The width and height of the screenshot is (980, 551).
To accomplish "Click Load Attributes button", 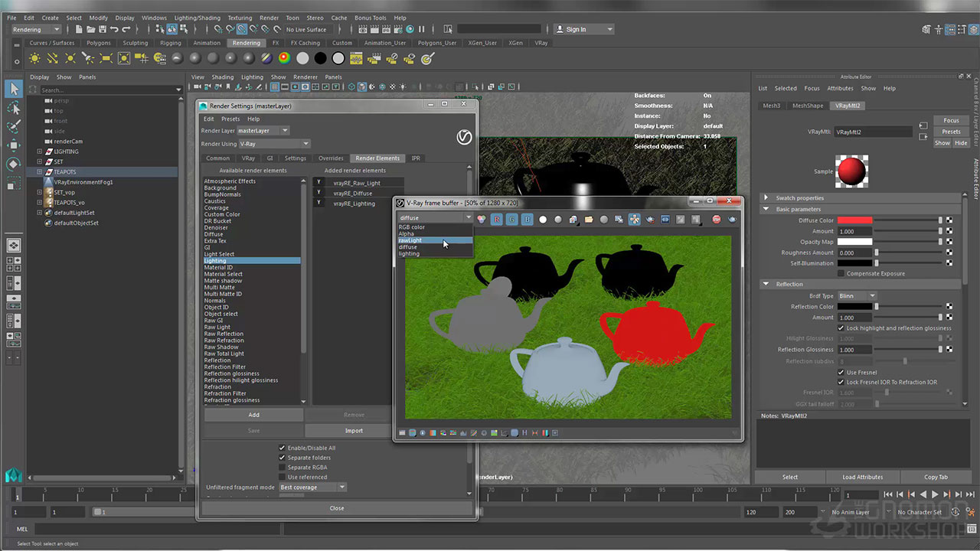I will pyautogui.click(x=863, y=477).
